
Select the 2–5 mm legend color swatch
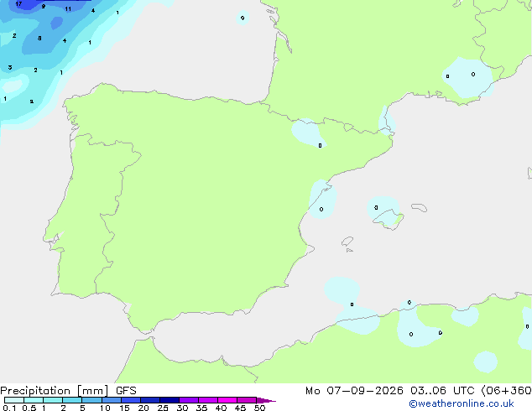tap(72, 400)
